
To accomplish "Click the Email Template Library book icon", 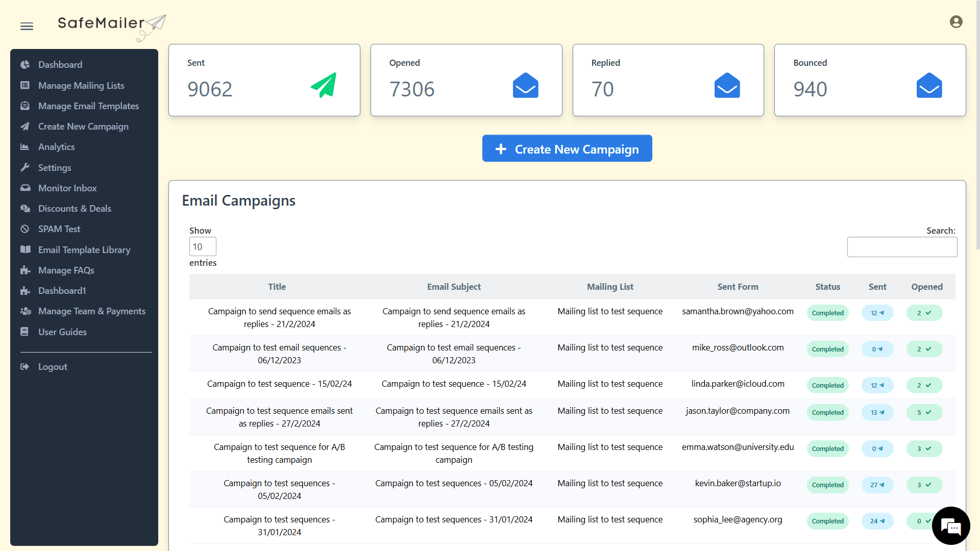I will (26, 249).
